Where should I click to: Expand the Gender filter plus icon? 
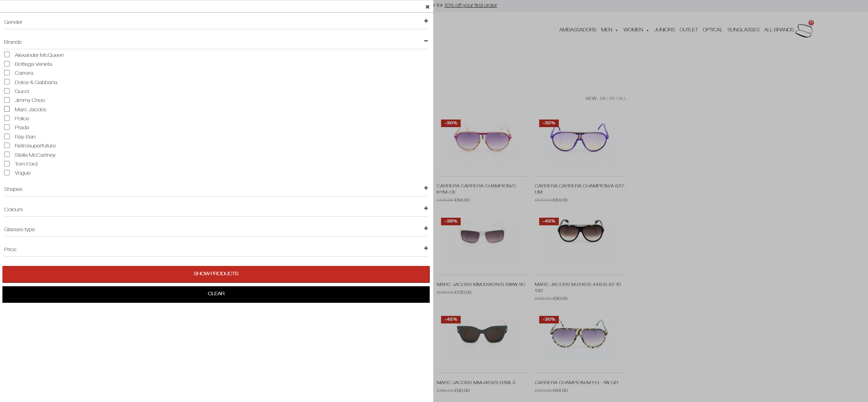426,21
